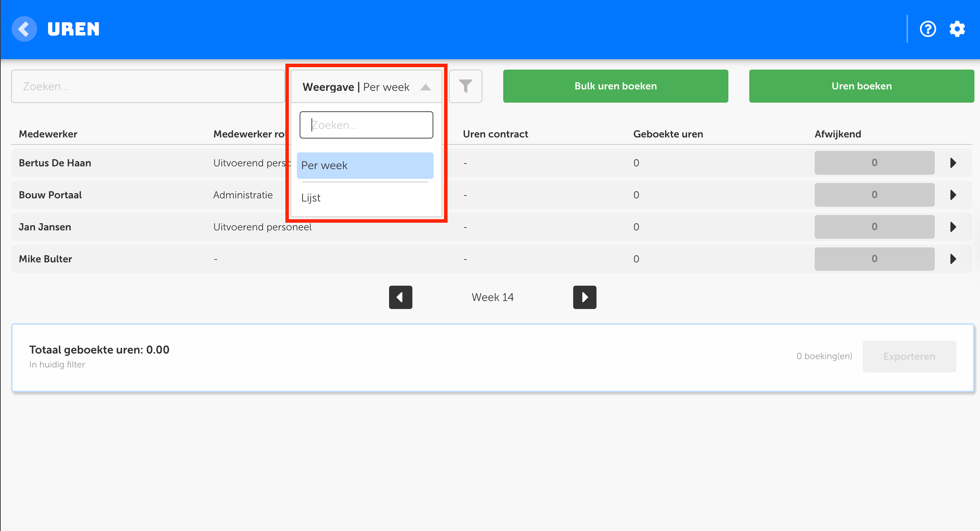
Task: Click the Geboekte uren column header
Action: [668, 134]
